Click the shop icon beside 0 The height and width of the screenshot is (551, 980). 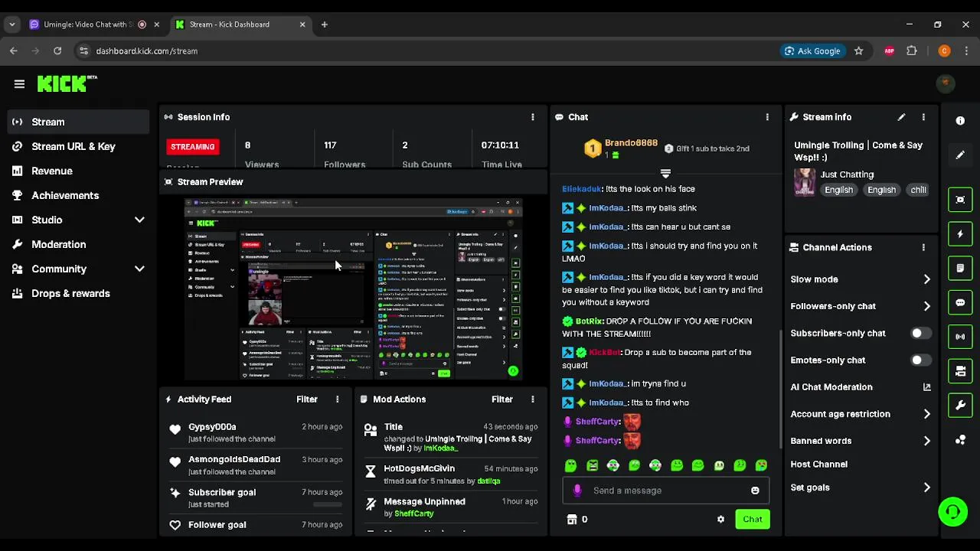[x=572, y=520]
